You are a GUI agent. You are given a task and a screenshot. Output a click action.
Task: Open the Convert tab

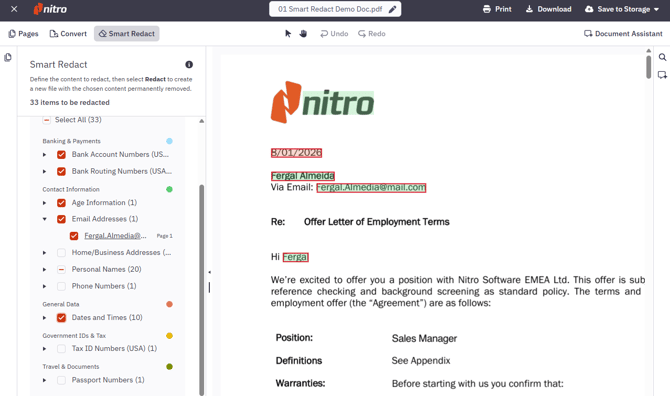pos(68,34)
